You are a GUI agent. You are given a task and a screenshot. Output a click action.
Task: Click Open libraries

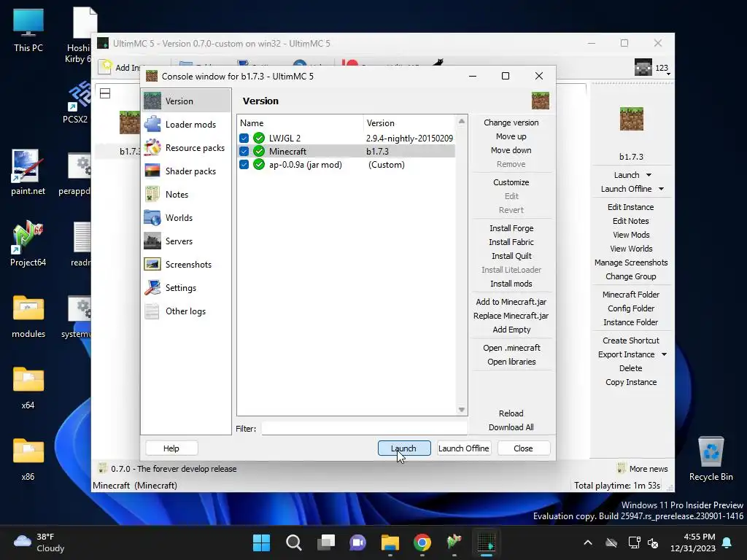[x=511, y=362]
